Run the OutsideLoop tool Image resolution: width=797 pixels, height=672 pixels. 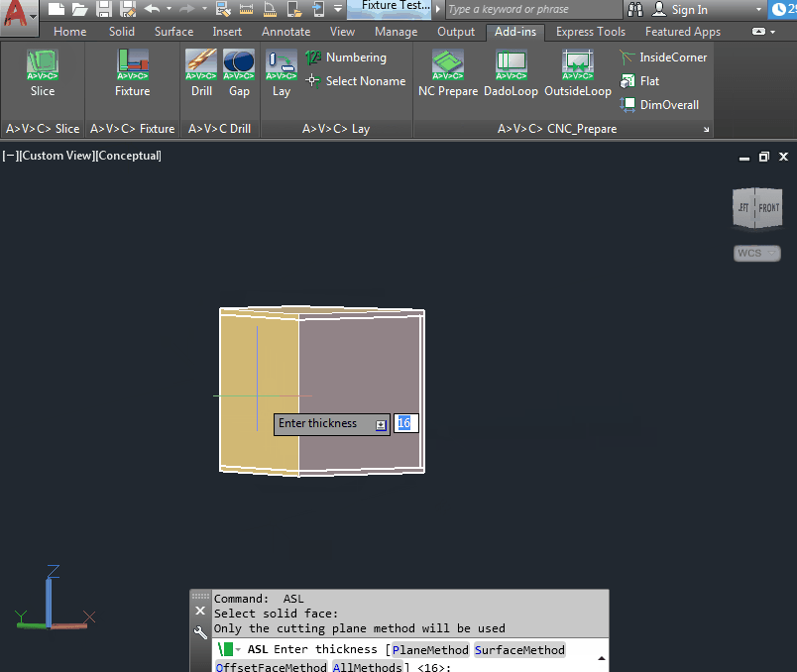[578, 72]
